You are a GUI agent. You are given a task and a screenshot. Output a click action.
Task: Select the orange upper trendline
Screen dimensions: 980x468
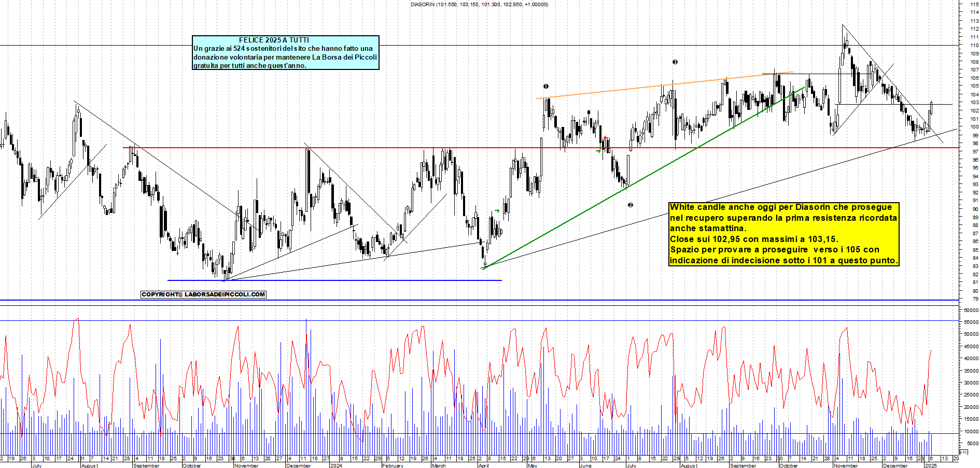click(665, 85)
